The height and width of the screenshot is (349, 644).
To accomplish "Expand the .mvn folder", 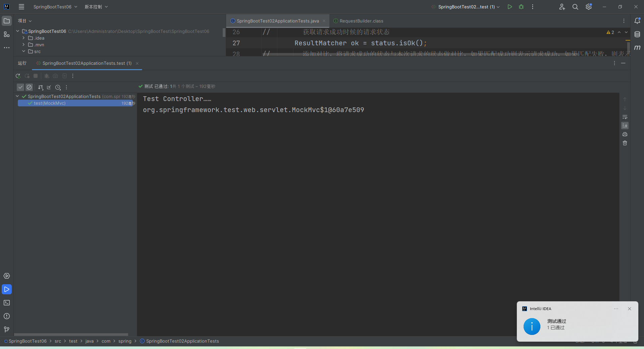I will click(23, 45).
